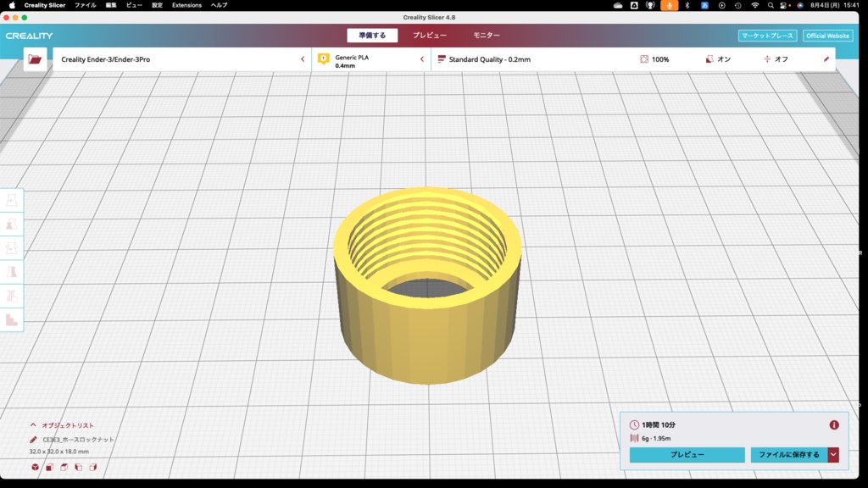This screenshot has width=868, height=488.
Task: Click the 32.0 x 32.0 x 18.0 mm dimensions
Action: click(58, 452)
